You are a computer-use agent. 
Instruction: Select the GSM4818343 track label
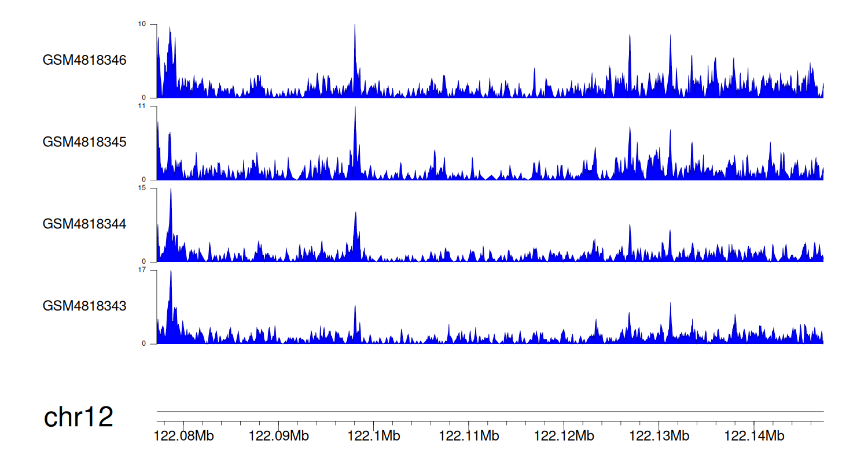click(x=84, y=305)
